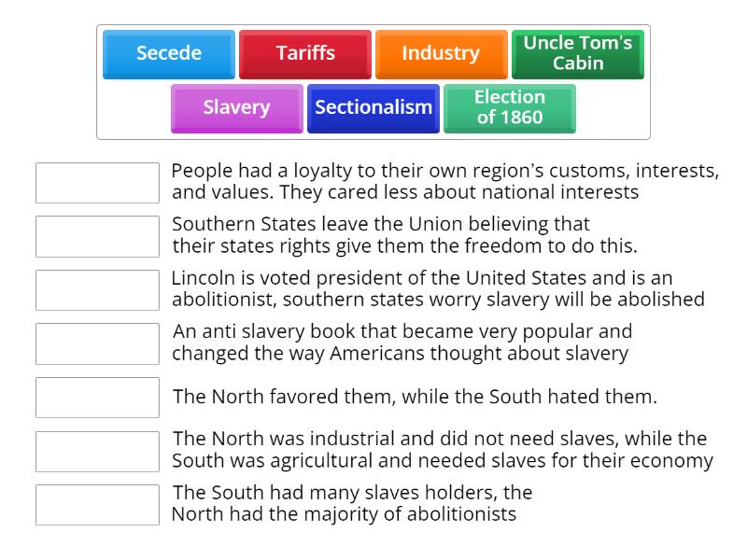Click the North favored them sentence
Image resolution: width=747 pixels, height=560 pixels.
click(415, 397)
